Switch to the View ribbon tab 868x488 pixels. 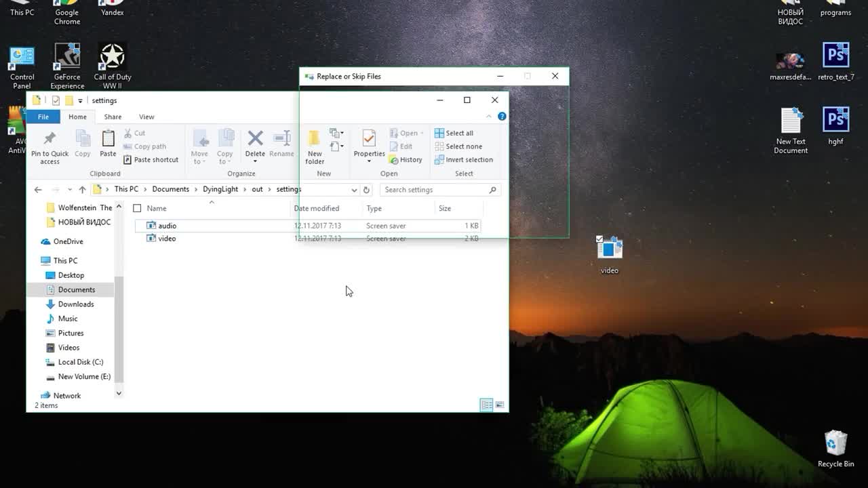point(146,117)
